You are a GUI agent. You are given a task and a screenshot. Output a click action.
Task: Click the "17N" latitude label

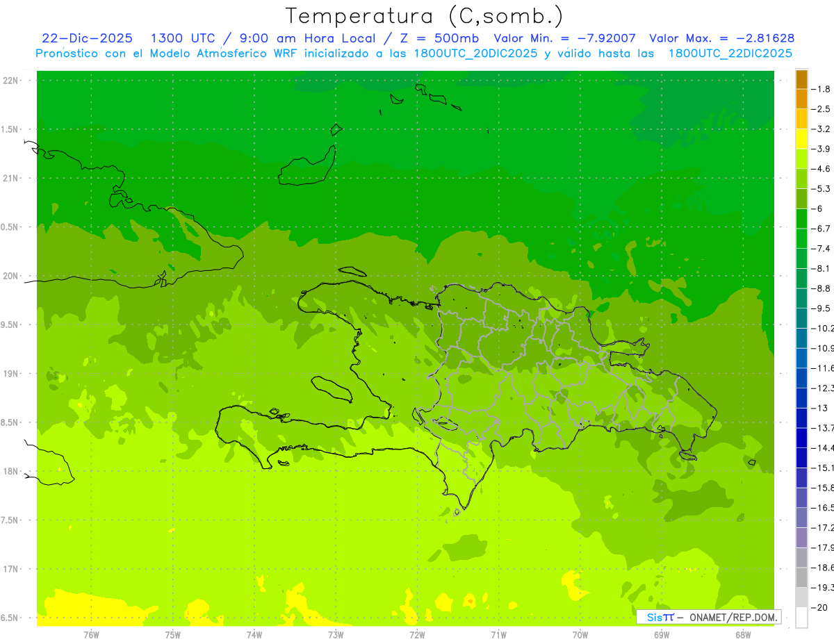click(12, 569)
